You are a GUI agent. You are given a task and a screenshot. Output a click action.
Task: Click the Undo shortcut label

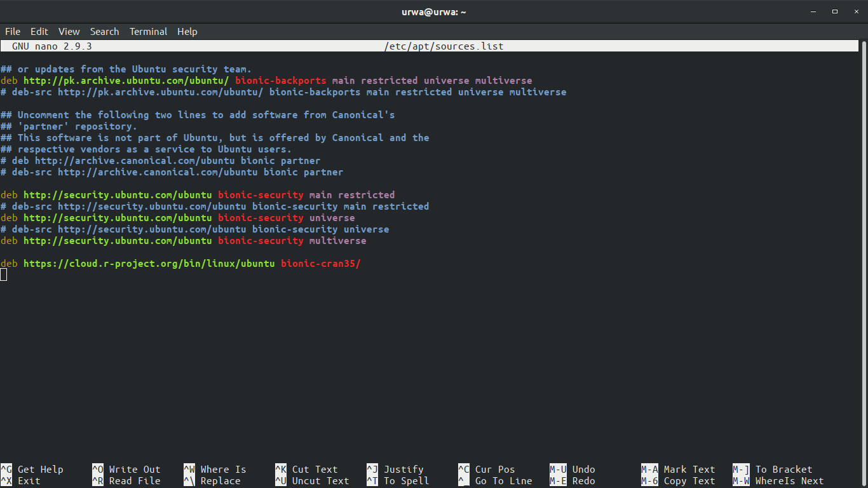click(x=583, y=470)
